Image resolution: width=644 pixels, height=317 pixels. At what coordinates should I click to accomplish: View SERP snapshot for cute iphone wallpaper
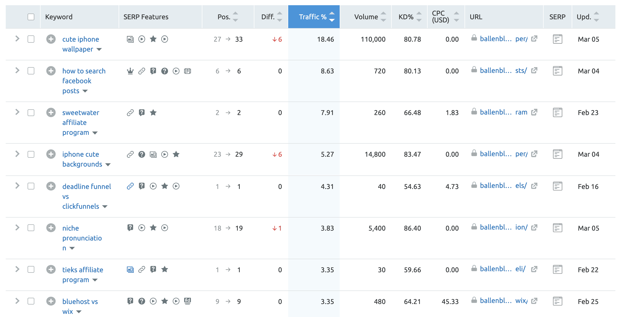[x=557, y=39]
